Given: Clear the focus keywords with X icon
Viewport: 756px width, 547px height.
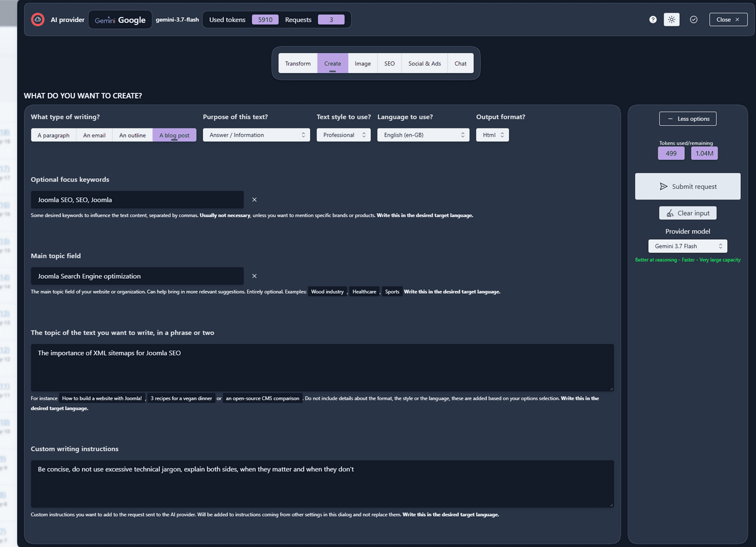Looking at the screenshot, I should tap(255, 200).
